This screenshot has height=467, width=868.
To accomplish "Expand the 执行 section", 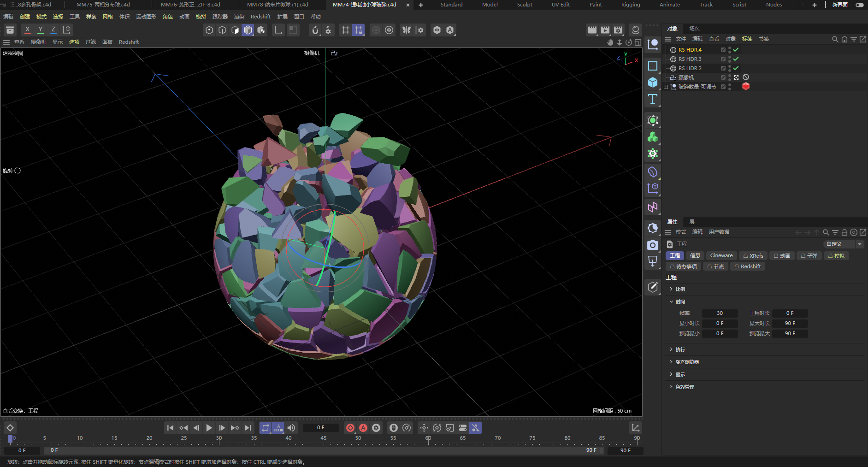I will tap(671, 349).
